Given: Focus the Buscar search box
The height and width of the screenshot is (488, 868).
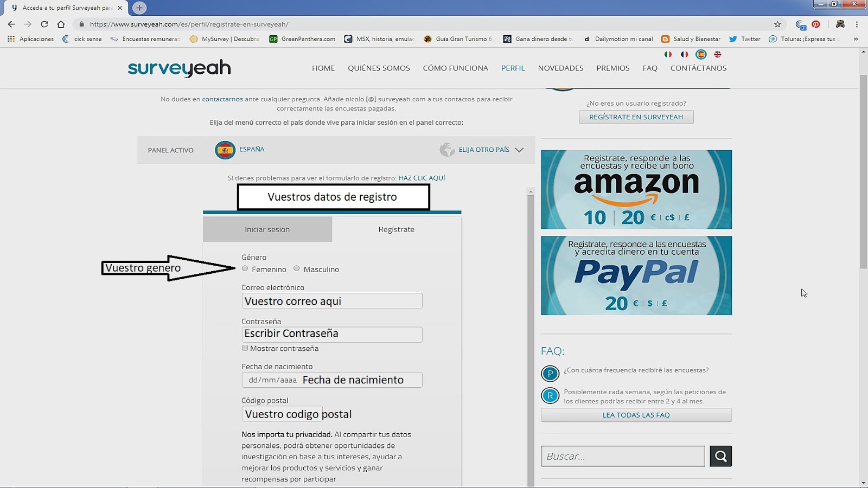Looking at the screenshot, I should (x=623, y=456).
